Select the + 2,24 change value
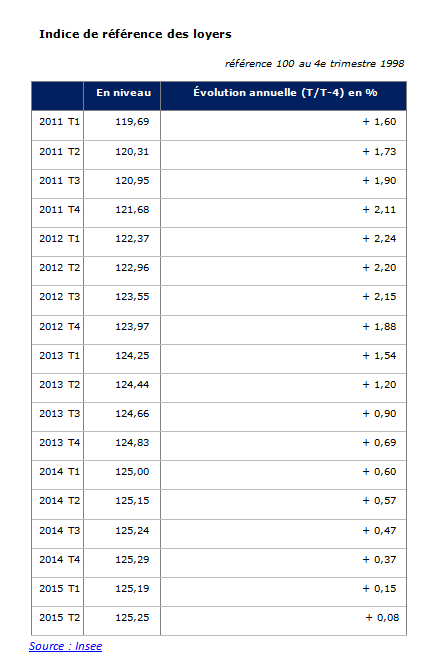The height and width of the screenshot is (669, 434). (379, 239)
